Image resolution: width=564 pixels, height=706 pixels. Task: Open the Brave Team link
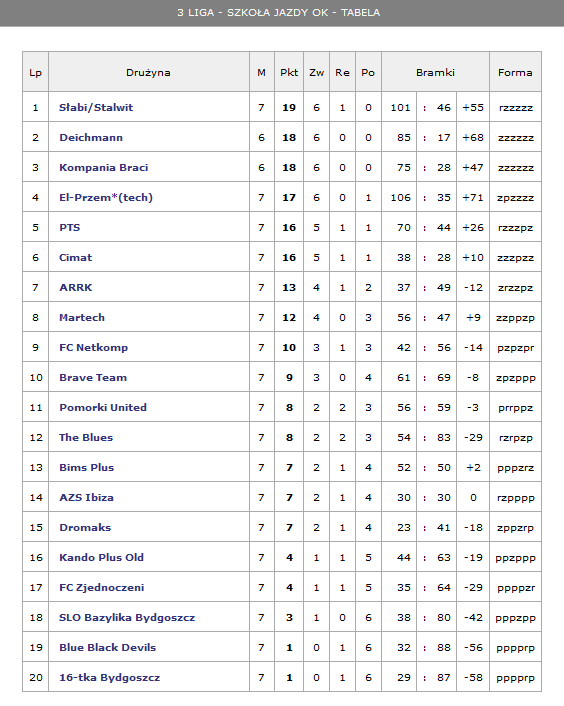coord(93,377)
